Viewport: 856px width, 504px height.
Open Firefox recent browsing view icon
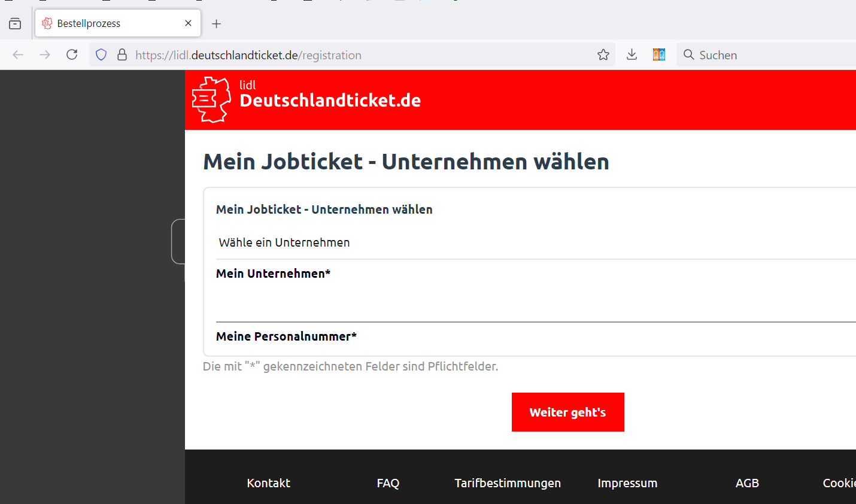15,23
